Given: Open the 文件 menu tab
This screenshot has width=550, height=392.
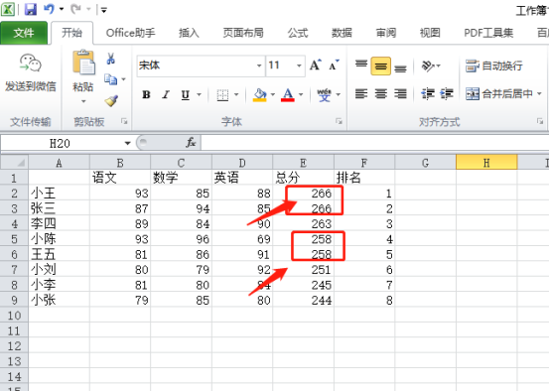Looking at the screenshot, I should 24,33.
